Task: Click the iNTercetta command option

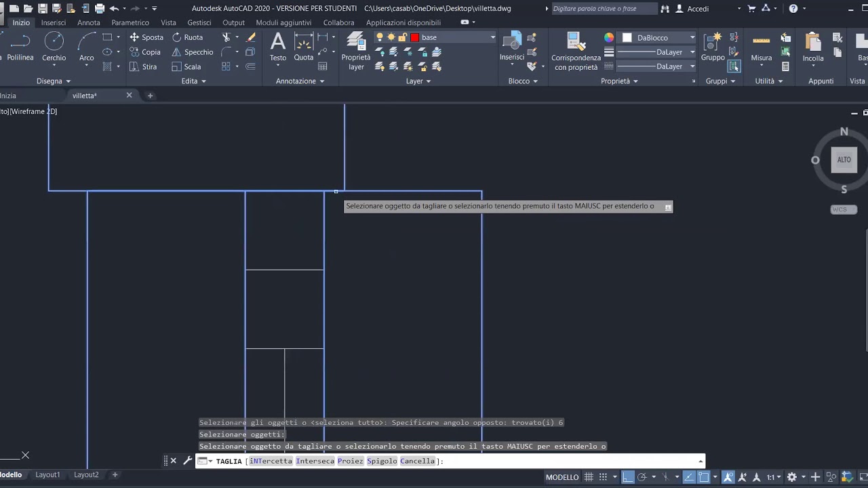Action: (x=271, y=461)
